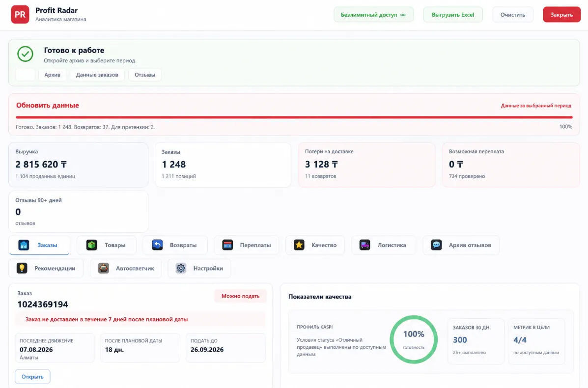Open the Заказы tab

(x=39, y=245)
